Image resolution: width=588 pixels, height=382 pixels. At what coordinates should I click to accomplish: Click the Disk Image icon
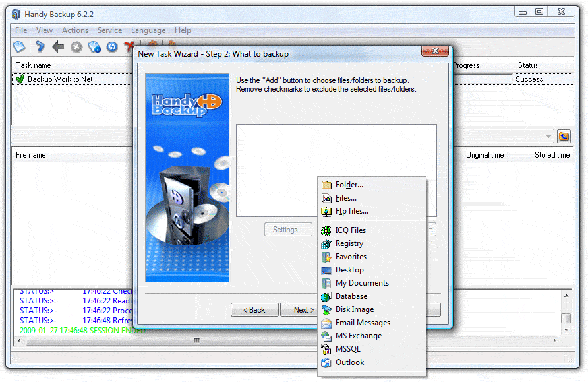point(326,309)
